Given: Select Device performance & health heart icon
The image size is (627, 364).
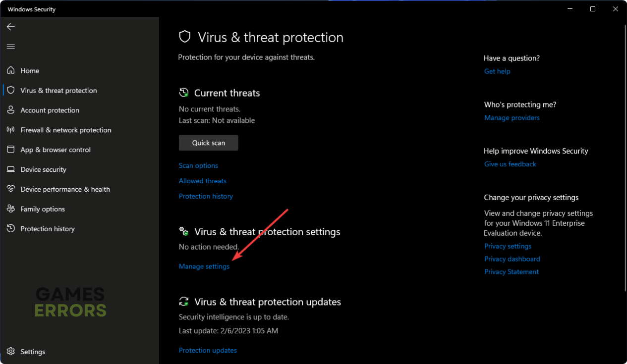Looking at the screenshot, I should click(11, 189).
